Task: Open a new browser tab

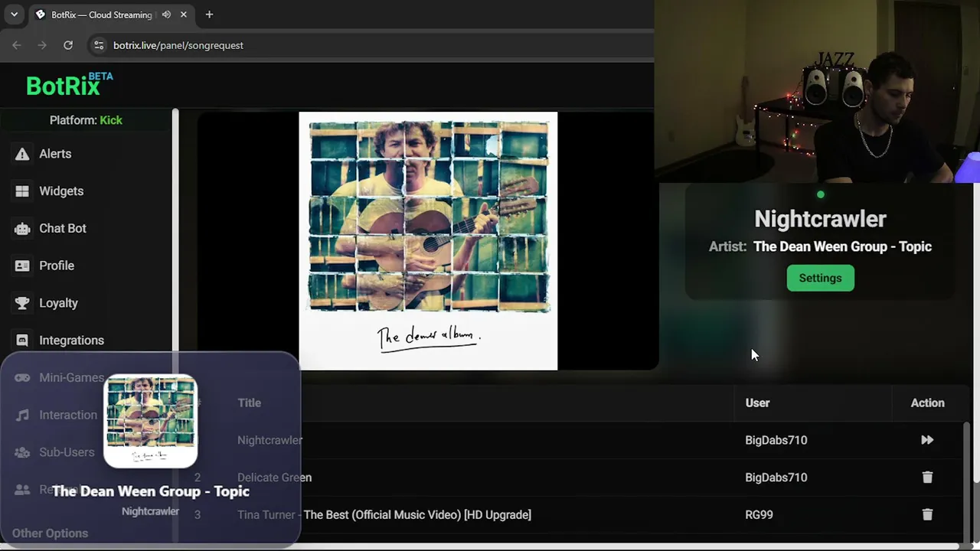Action: pos(209,15)
